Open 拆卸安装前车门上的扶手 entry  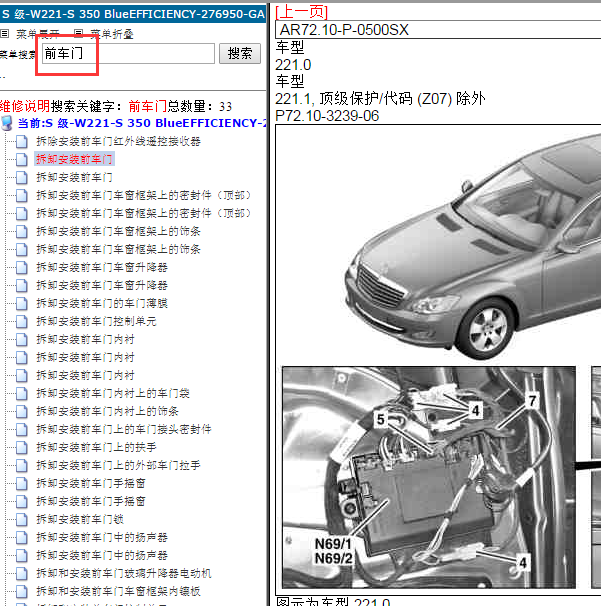coord(96,448)
